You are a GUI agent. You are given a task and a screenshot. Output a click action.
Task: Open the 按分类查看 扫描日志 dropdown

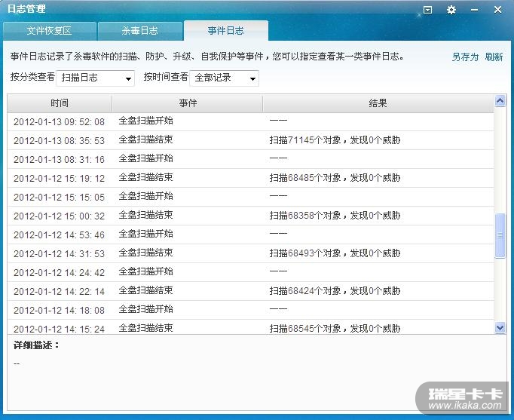click(x=96, y=78)
